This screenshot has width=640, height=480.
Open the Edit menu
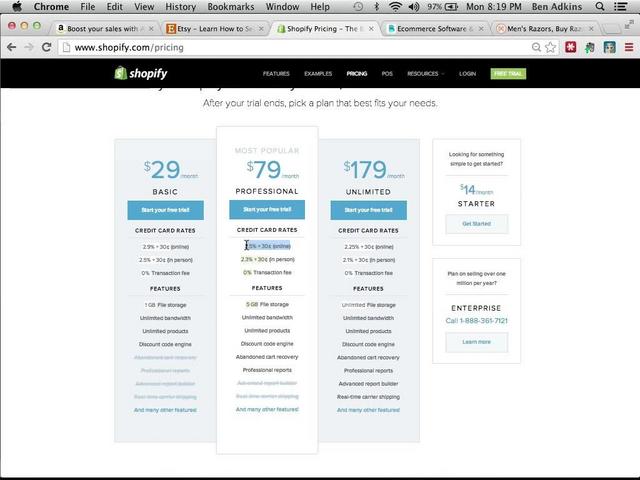114,7
